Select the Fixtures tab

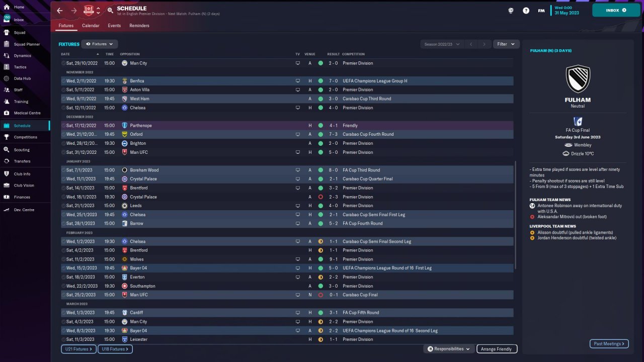coord(66,26)
